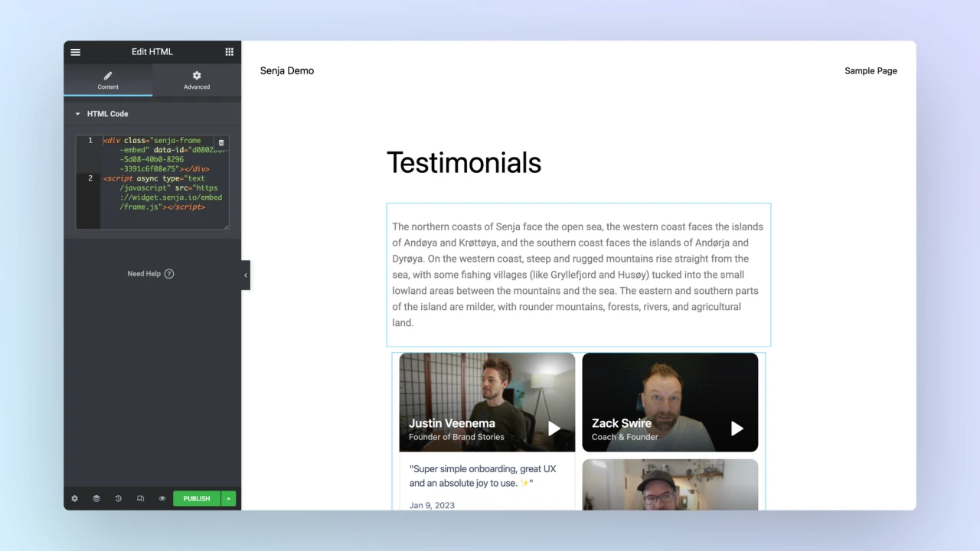Toggle preview changes eye icon
This screenshot has width=980, height=551.
(x=162, y=498)
